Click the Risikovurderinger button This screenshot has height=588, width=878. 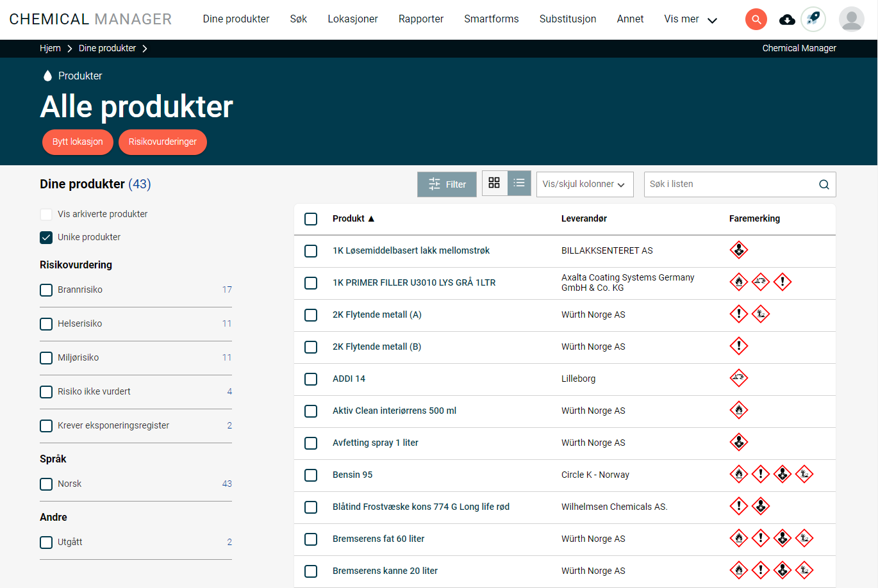[x=163, y=142]
